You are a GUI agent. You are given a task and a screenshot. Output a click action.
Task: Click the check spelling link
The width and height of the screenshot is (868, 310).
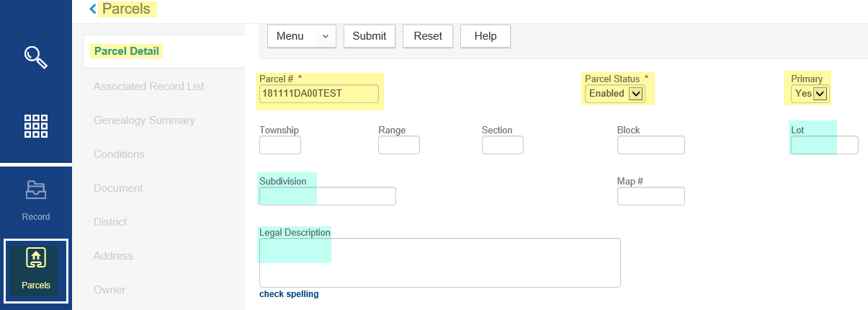pyautogui.click(x=289, y=294)
